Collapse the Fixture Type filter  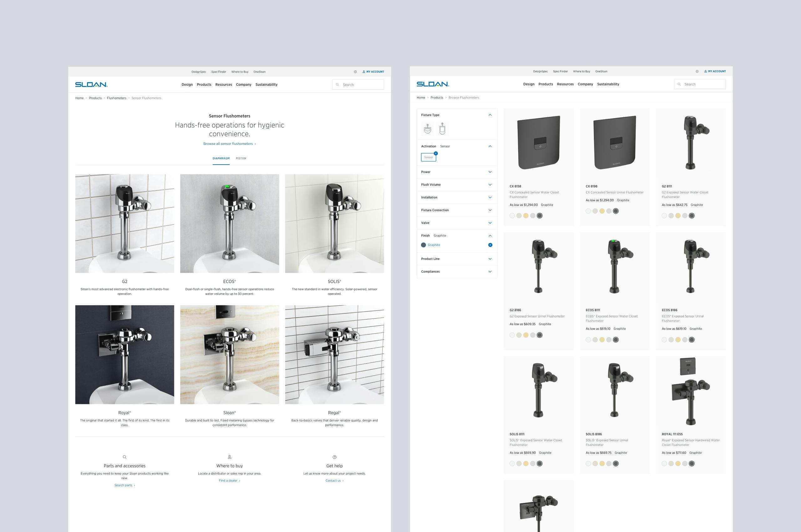pos(490,115)
